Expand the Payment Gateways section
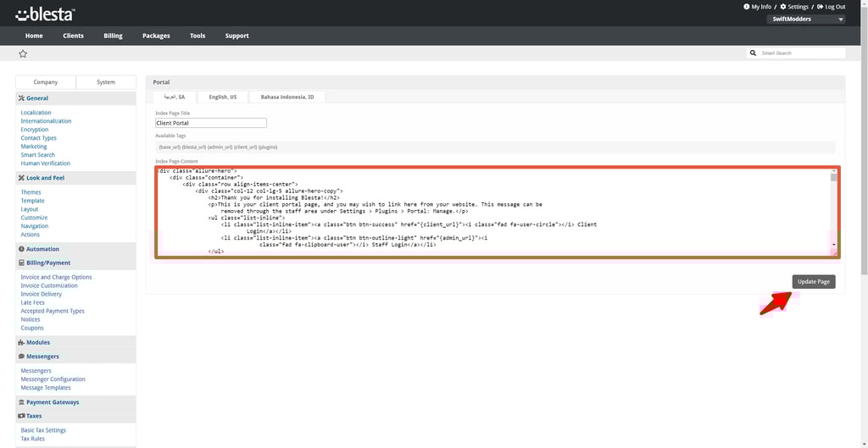This screenshot has width=868, height=448. pyautogui.click(x=75, y=402)
